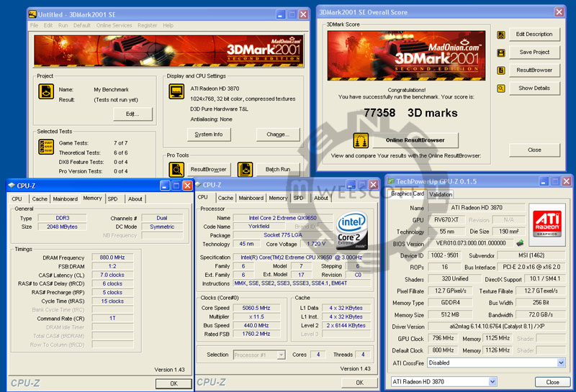Click the Save Project button
Image resolution: width=576 pixels, height=392 pixels.
point(534,52)
